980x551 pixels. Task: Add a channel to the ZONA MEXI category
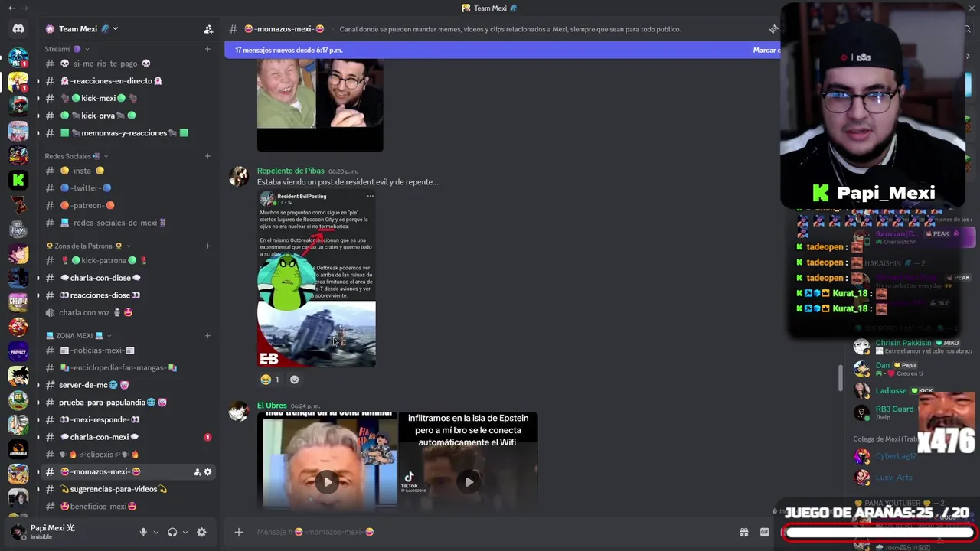(207, 335)
